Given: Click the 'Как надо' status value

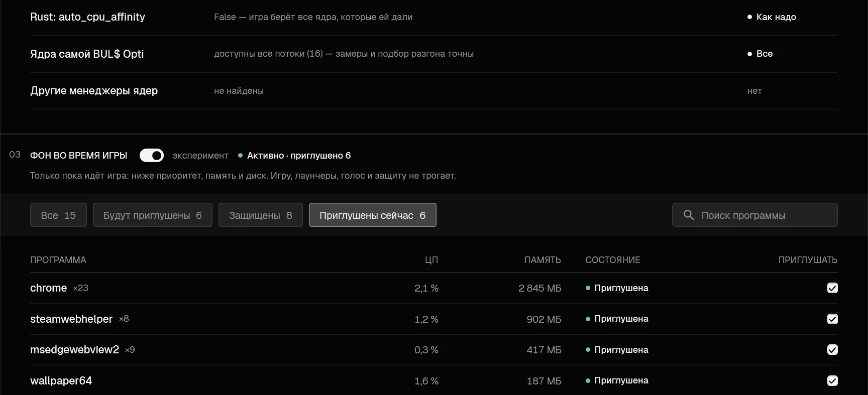Looking at the screenshot, I should [776, 17].
